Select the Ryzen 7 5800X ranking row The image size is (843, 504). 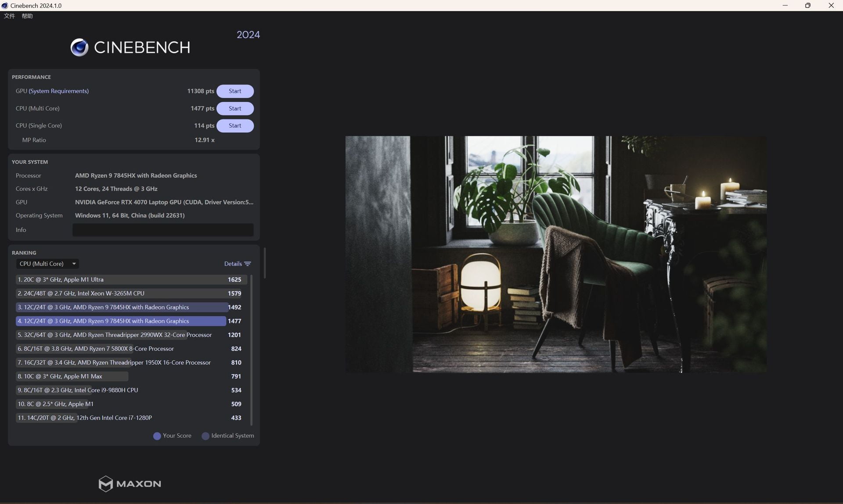[x=131, y=349]
